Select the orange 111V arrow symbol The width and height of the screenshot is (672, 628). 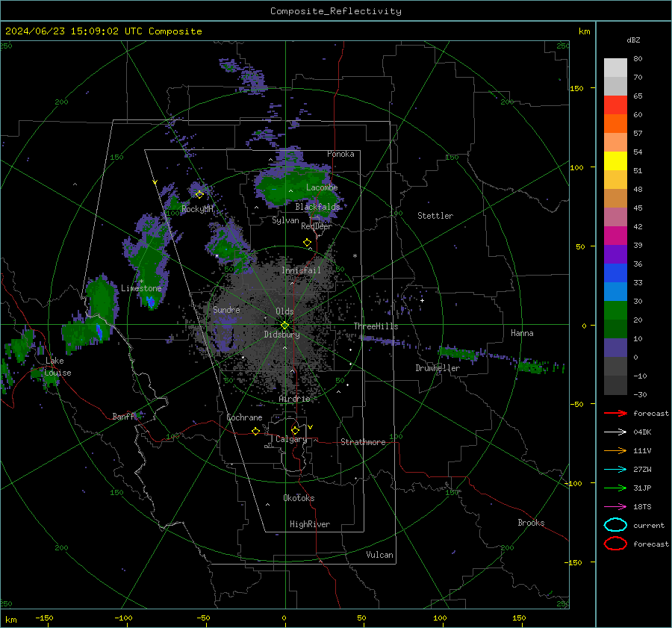coord(615,450)
